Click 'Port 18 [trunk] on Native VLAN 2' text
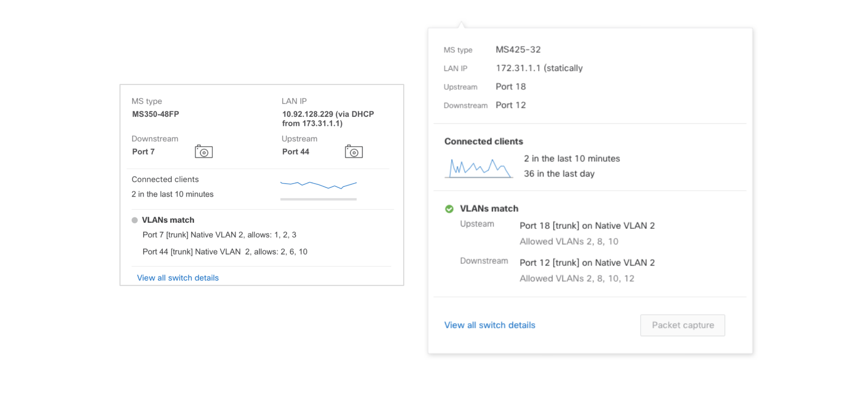The image size is (868, 397). [587, 226]
